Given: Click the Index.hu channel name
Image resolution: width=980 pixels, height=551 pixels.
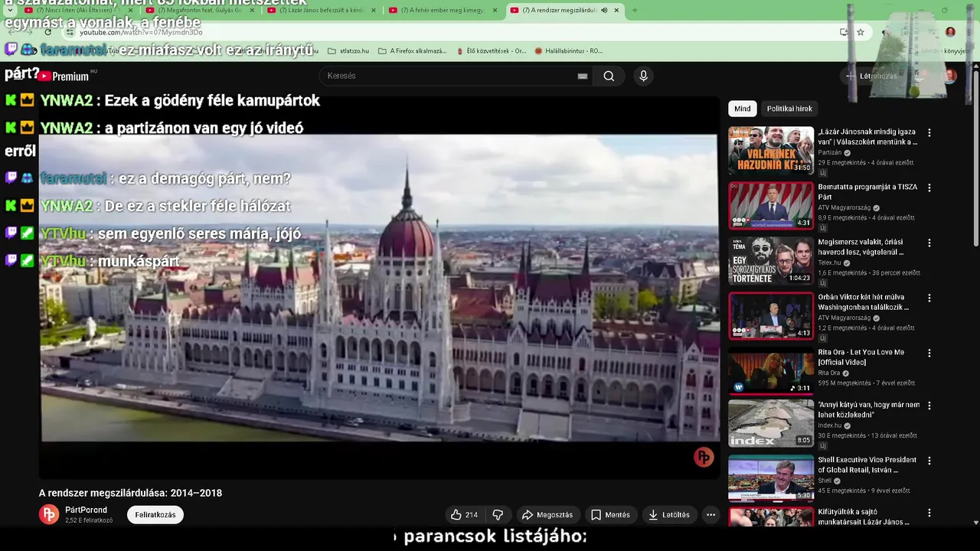Looking at the screenshot, I should (830, 425).
